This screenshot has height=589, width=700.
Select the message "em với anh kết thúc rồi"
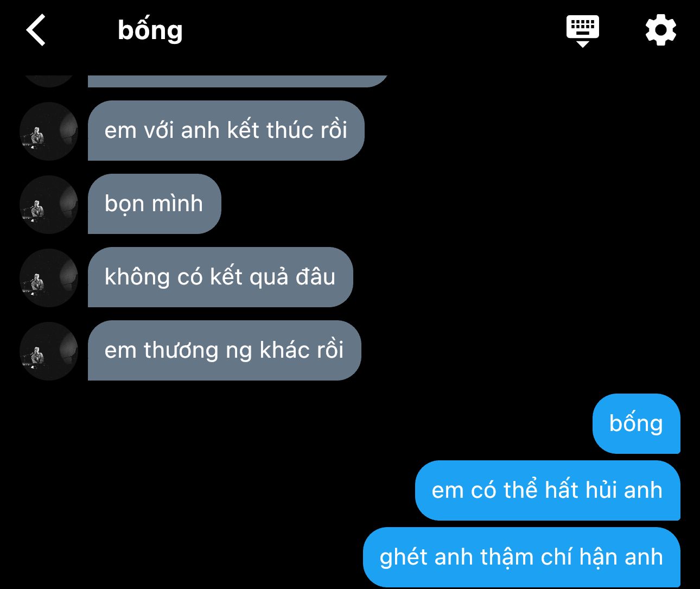[226, 130]
